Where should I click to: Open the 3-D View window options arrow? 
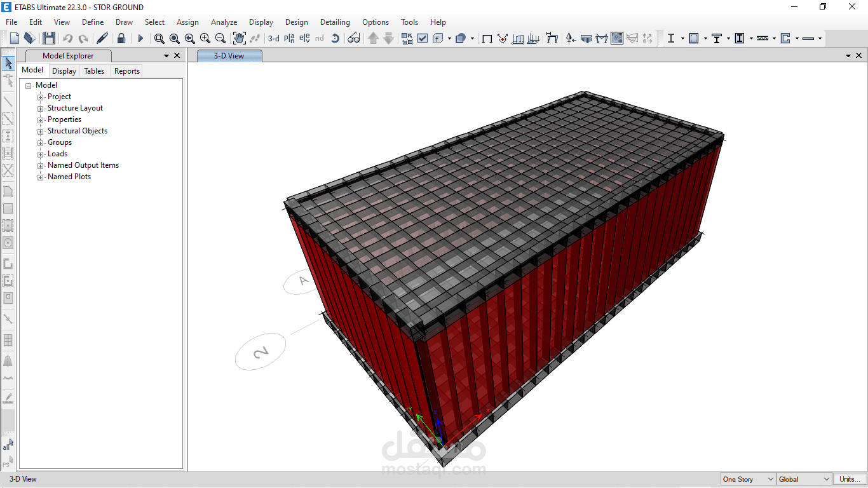coord(848,56)
